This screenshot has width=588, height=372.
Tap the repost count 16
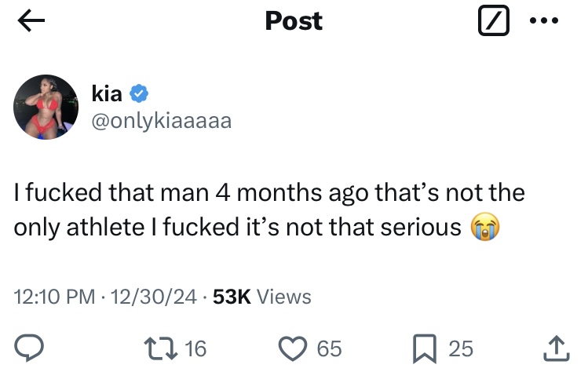coord(195,348)
